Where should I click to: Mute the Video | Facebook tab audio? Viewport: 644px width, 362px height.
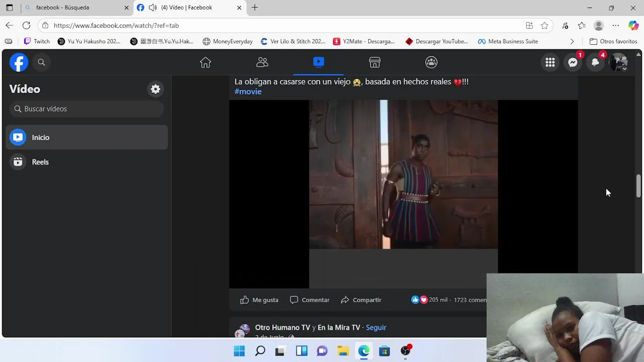tap(152, 8)
